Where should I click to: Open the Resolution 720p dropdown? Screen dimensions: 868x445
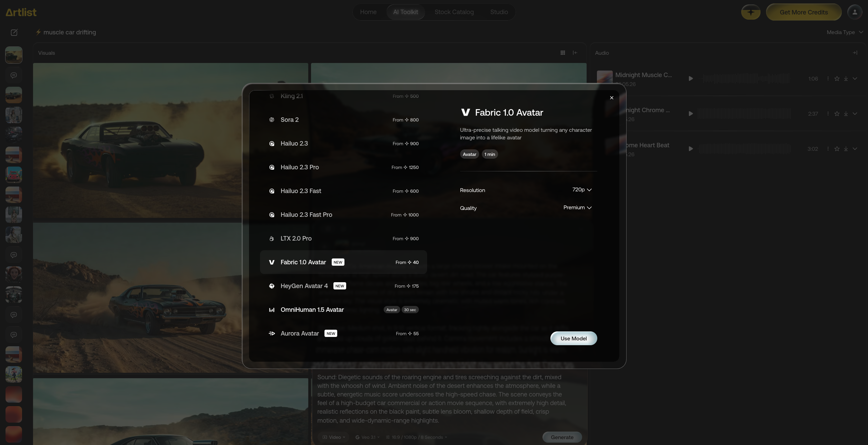(x=582, y=190)
